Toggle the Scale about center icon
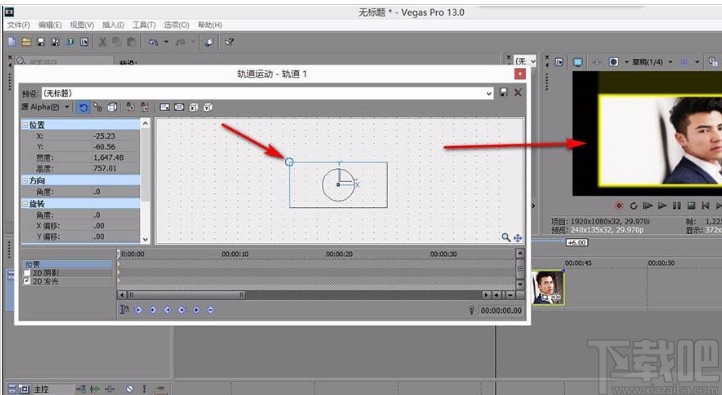The width and height of the screenshot is (722, 395). click(x=179, y=107)
